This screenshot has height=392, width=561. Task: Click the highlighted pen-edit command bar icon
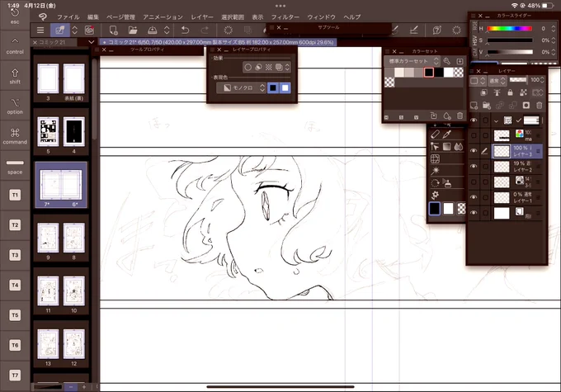(x=59, y=31)
